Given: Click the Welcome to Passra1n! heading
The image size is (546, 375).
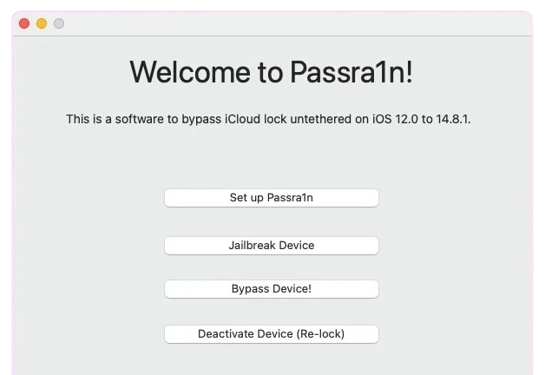Looking at the screenshot, I should click(271, 72).
